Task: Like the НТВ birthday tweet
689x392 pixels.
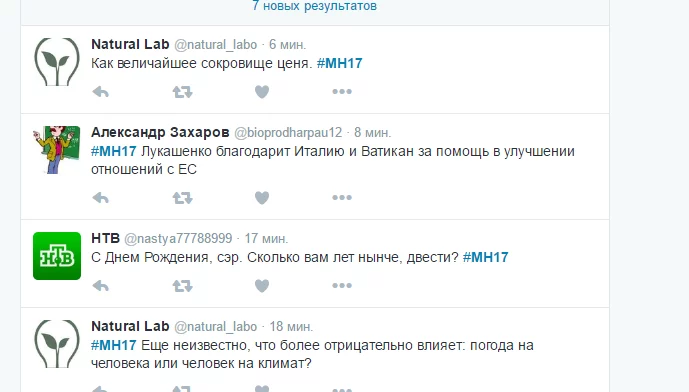Action: tap(262, 286)
